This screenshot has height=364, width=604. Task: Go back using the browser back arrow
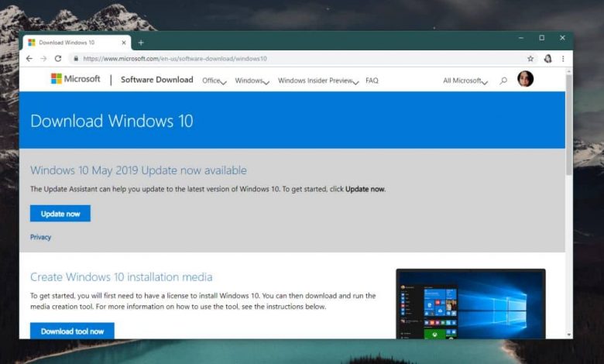[29, 59]
